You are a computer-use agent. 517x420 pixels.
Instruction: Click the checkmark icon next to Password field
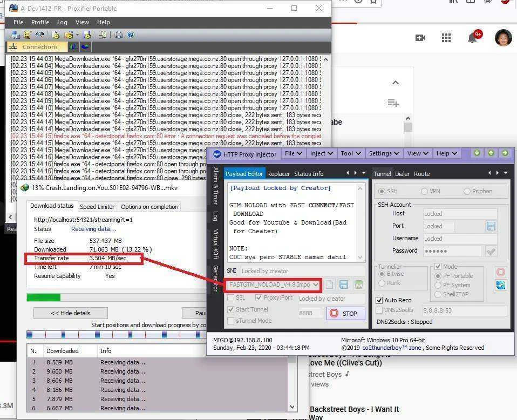pyautogui.click(x=491, y=252)
